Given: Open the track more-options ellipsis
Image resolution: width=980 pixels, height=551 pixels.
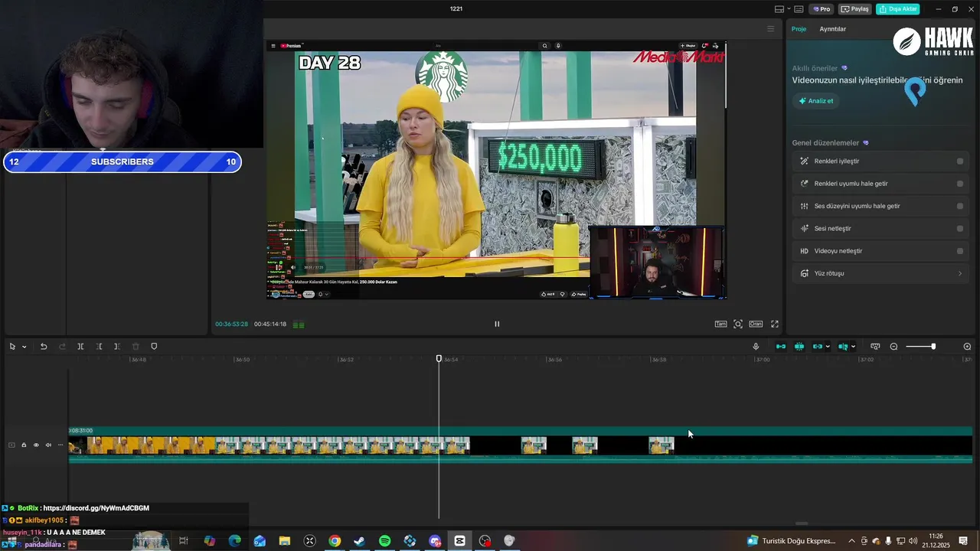Looking at the screenshot, I should 60,445.
